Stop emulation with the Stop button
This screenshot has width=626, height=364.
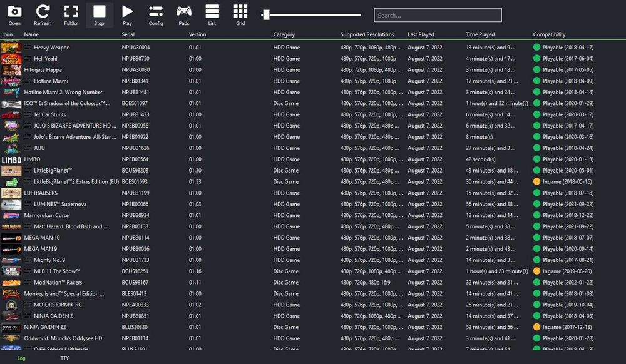tap(100, 15)
